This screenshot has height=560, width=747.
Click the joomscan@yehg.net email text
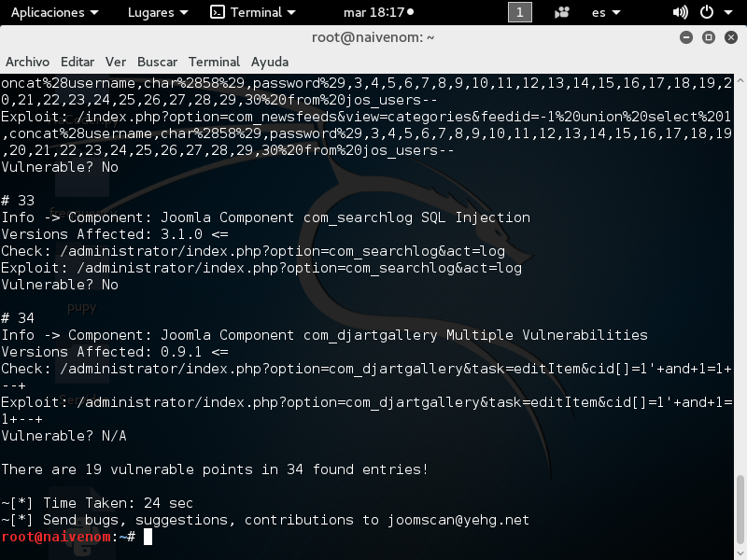point(458,520)
